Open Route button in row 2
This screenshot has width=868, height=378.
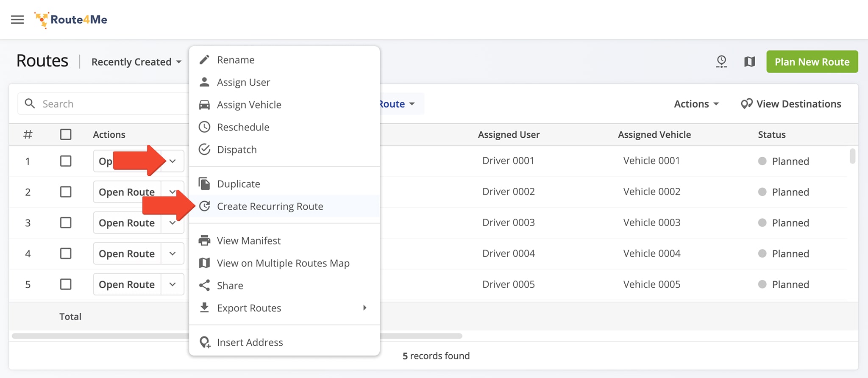coord(127,192)
